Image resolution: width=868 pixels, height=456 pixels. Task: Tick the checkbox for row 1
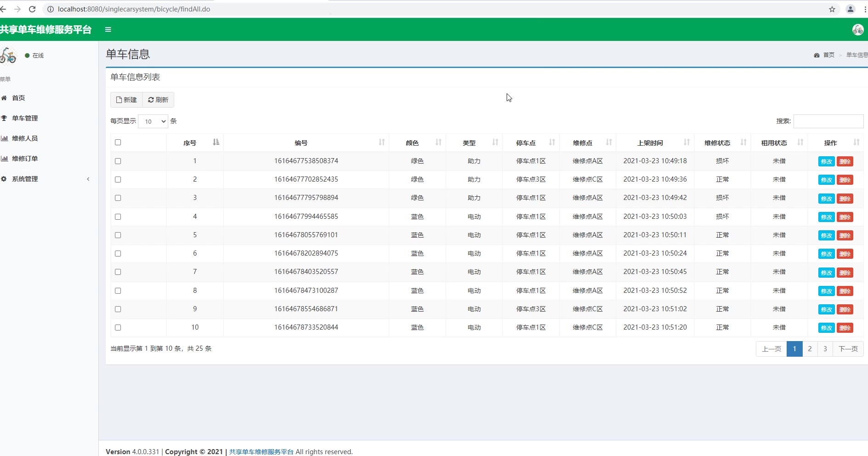(118, 161)
